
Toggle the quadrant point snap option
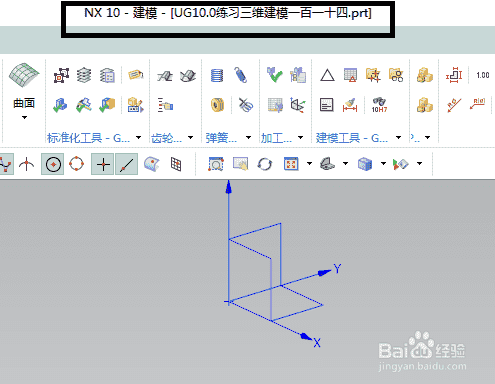point(77,164)
